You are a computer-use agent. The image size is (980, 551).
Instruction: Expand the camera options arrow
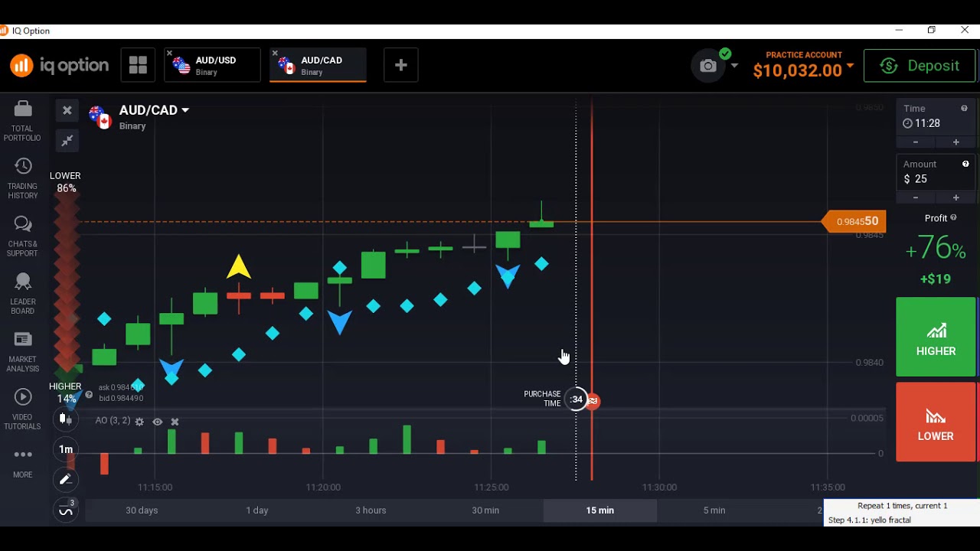734,66
